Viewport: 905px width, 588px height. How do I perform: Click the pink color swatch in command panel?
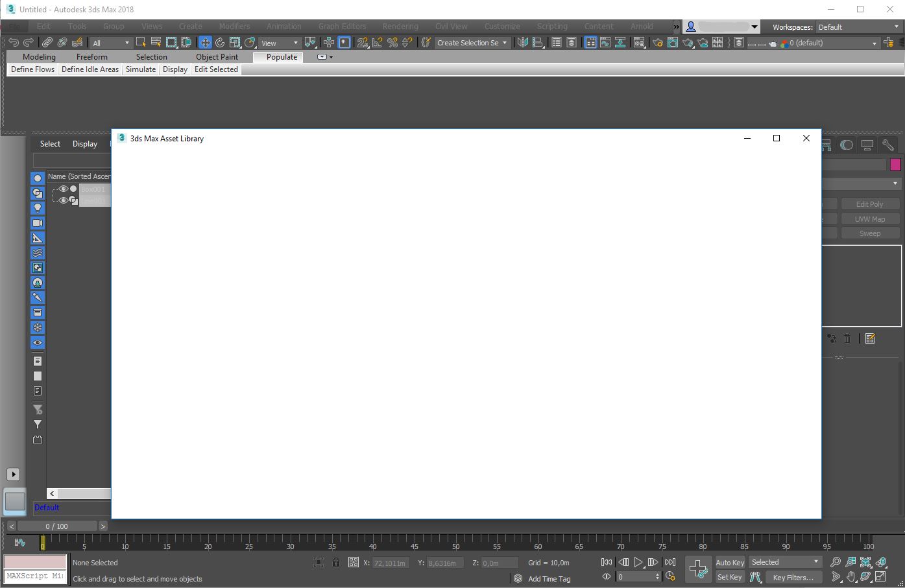click(896, 164)
